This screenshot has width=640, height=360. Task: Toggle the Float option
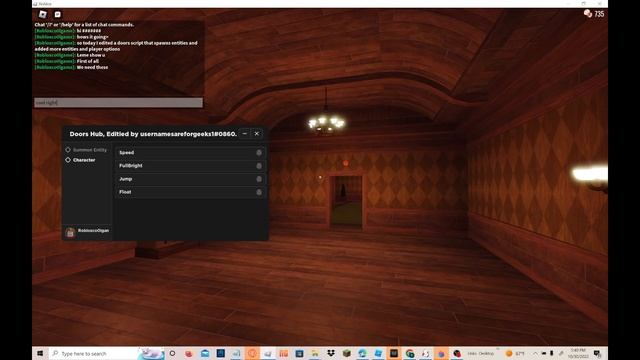(x=190, y=192)
